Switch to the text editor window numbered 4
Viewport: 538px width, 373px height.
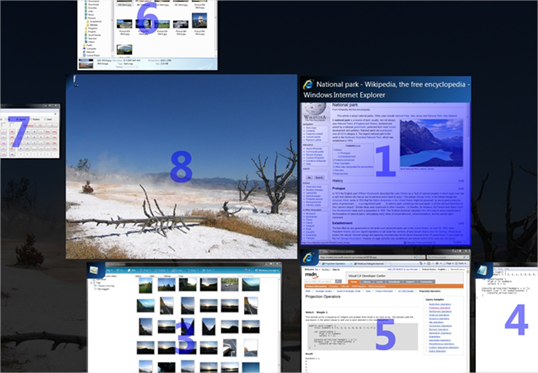coord(506,317)
